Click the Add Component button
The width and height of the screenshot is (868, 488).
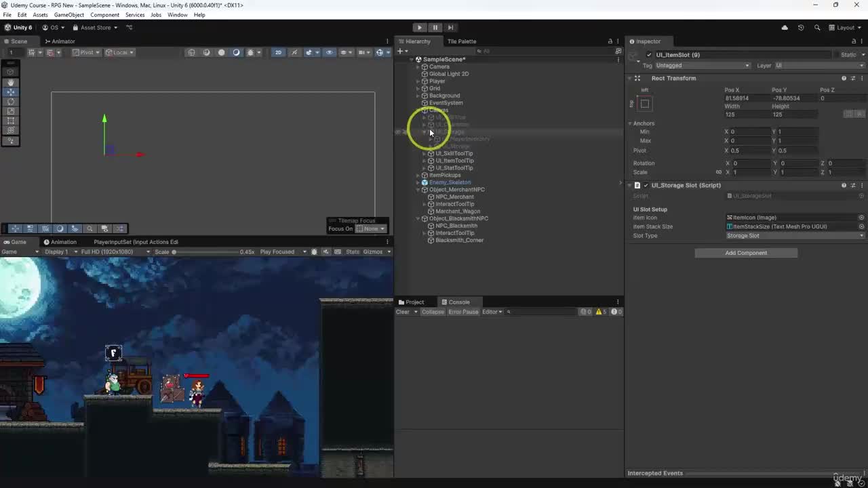coord(746,253)
